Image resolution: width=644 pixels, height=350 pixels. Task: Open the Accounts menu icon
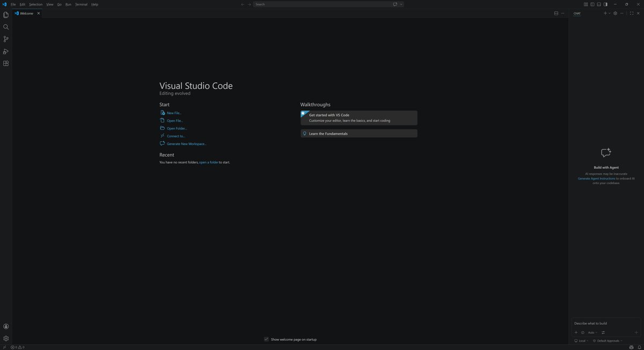[6, 326]
